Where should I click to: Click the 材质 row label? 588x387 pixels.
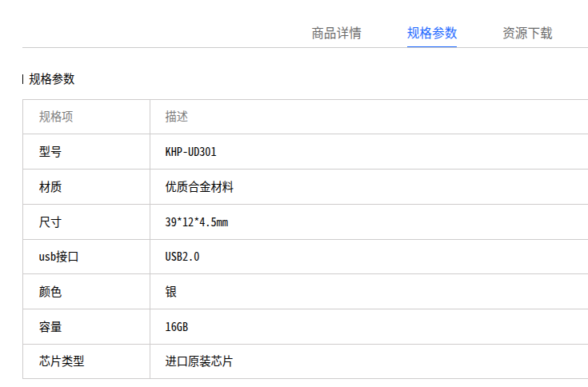tap(50, 186)
